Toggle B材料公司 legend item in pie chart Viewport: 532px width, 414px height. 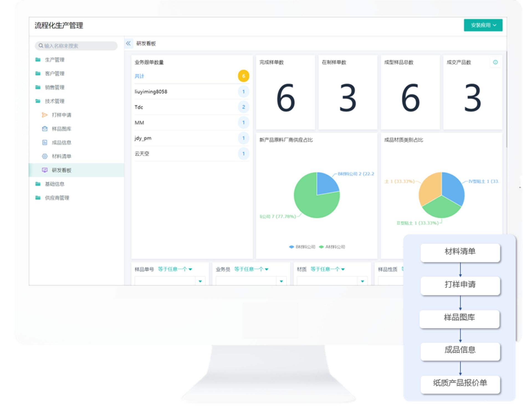pyautogui.click(x=302, y=247)
